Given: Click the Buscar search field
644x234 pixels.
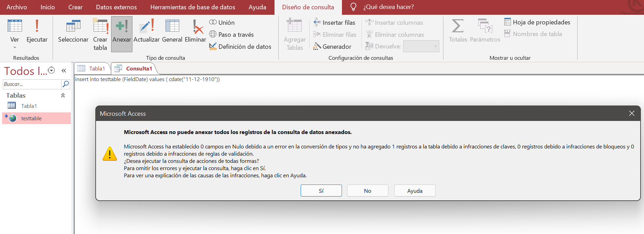Looking at the screenshot, I should (32, 84).
